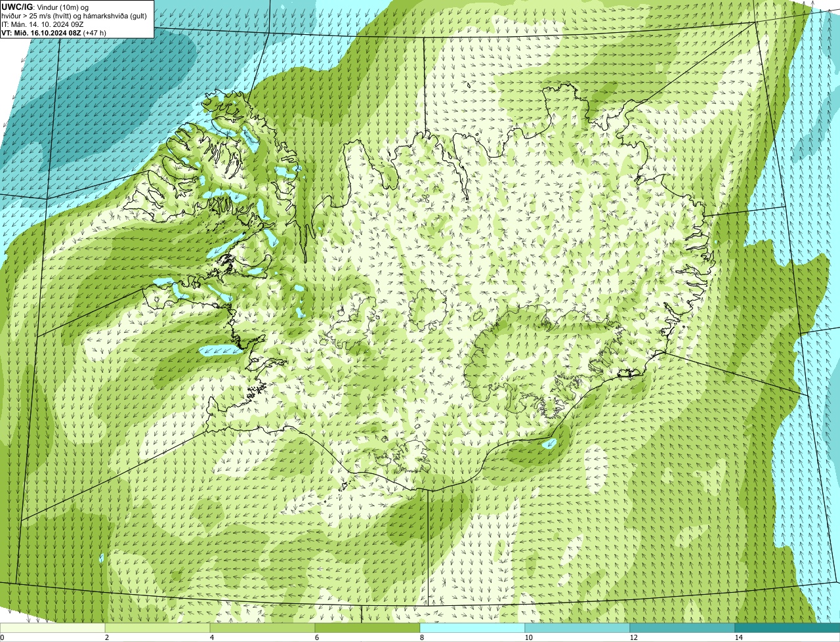Screen dimensions: 840x642
Task: Click the 0–2 m/s pale legend swatch
Action: point(52,628)
